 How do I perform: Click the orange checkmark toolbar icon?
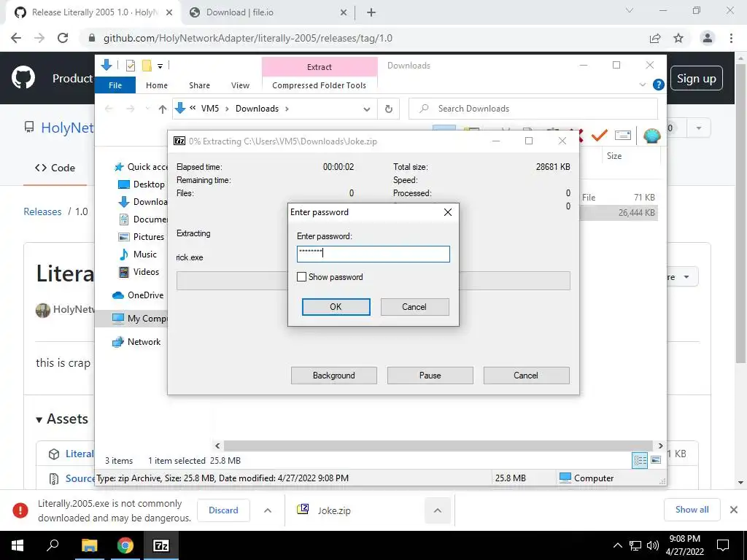599,135
